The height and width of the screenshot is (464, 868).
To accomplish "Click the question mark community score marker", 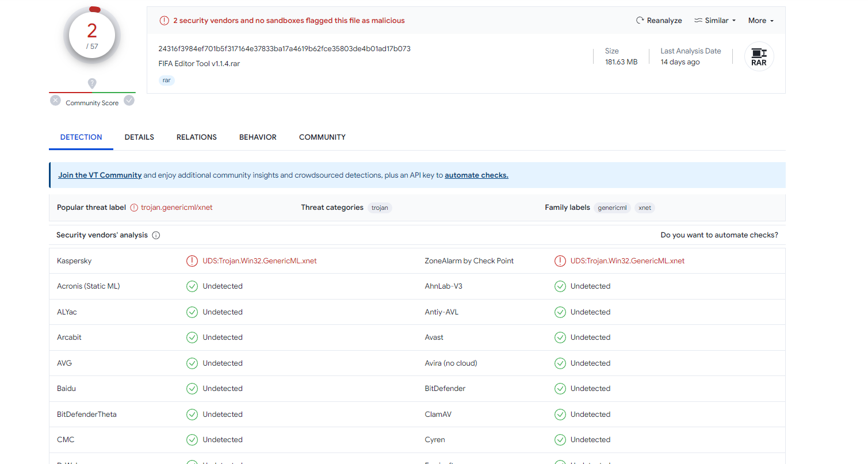I will [92, 83].
